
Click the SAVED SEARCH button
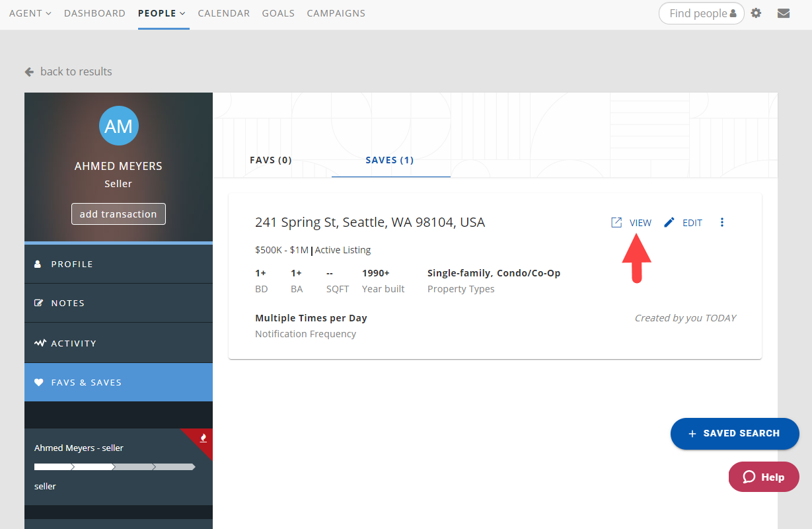(735, 434)
